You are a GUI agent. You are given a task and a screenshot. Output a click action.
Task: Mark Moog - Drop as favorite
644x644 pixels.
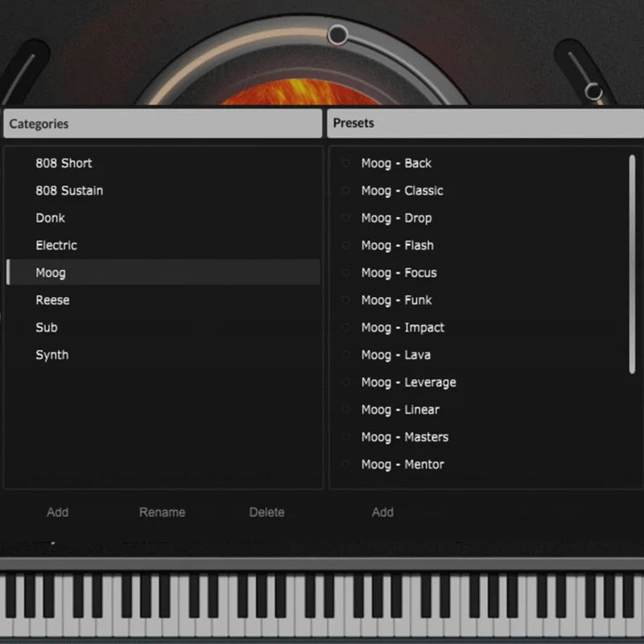pyautogui.click(x=346, y=218)
